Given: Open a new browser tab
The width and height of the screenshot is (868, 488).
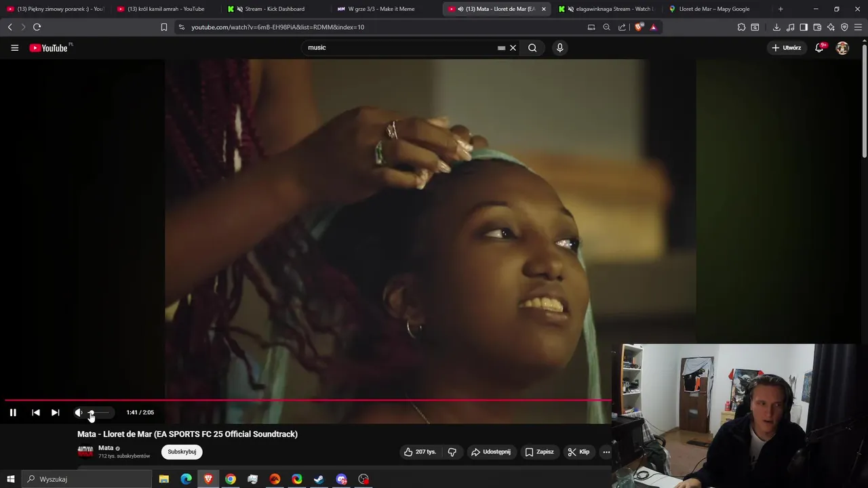Looking at the screenshot, I should point(781,9).
